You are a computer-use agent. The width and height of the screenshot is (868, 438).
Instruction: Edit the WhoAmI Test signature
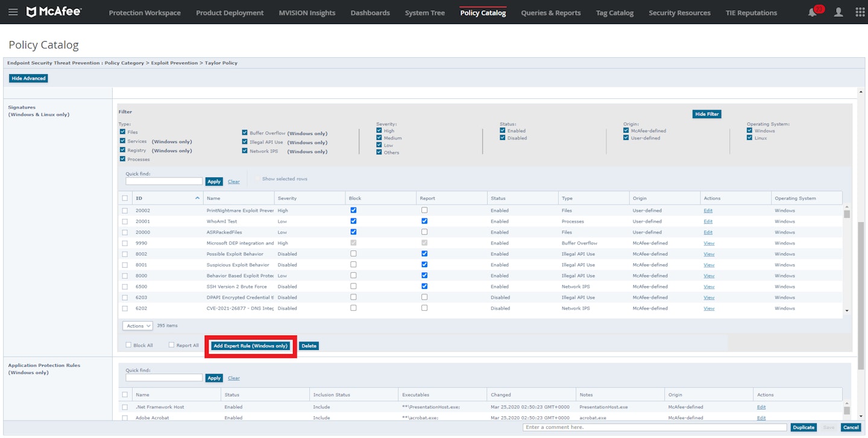708,221
